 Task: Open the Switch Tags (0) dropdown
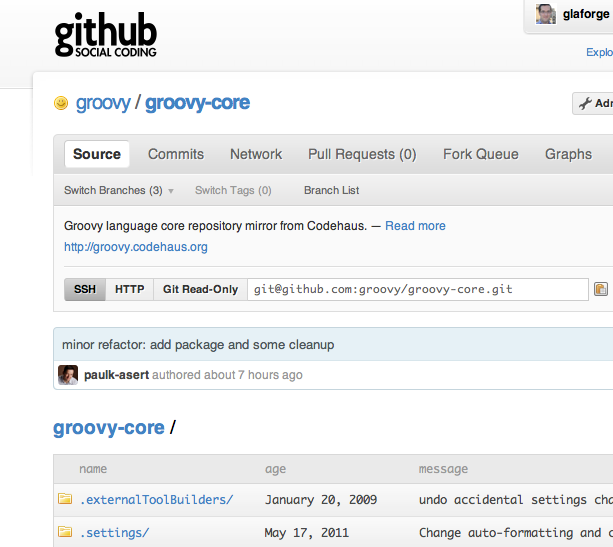pos(233,190)
